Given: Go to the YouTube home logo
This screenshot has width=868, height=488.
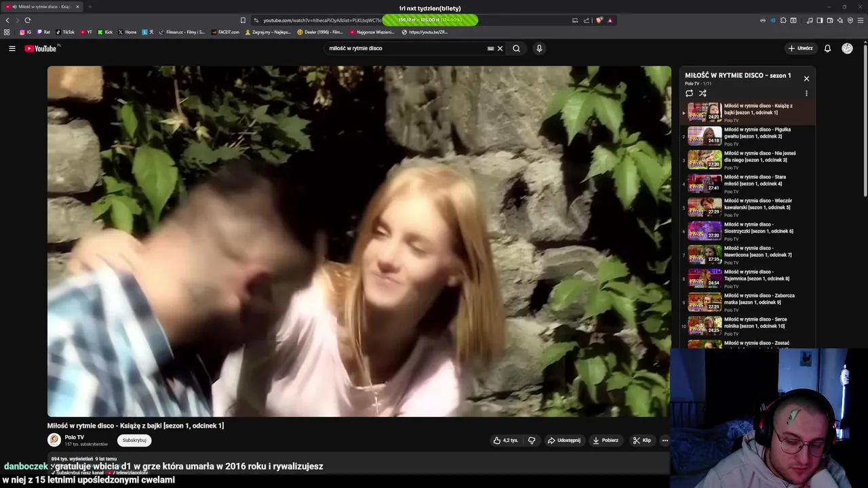Looking at the screenshot, I should [41, 48].
